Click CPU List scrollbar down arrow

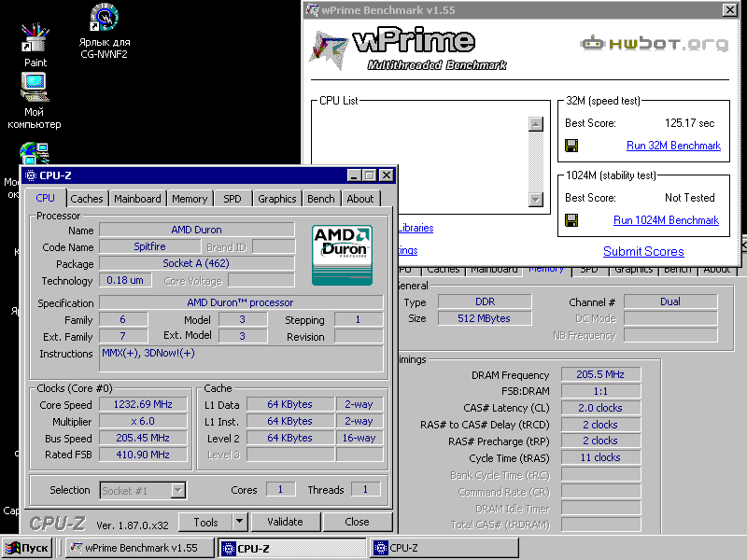click(x=536, y=200)
